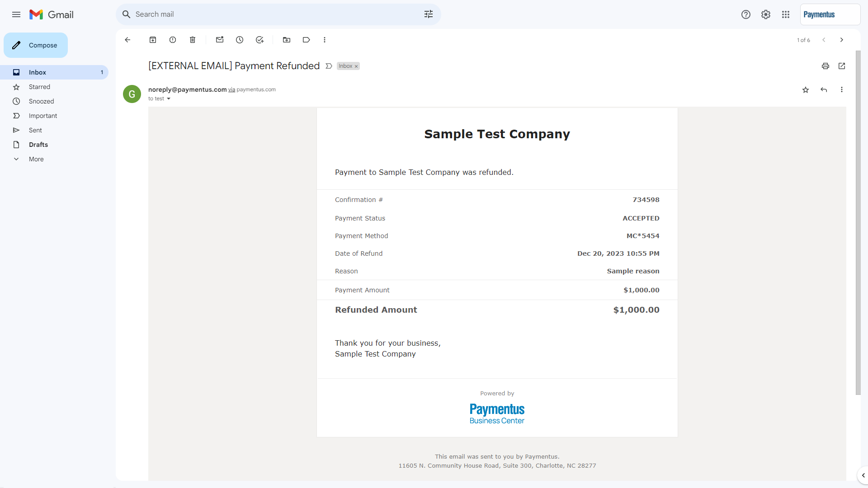Delete email with the trash icon
Image resolution: width=868 pixels, height=488 pixels.
[x=193, y=40]
